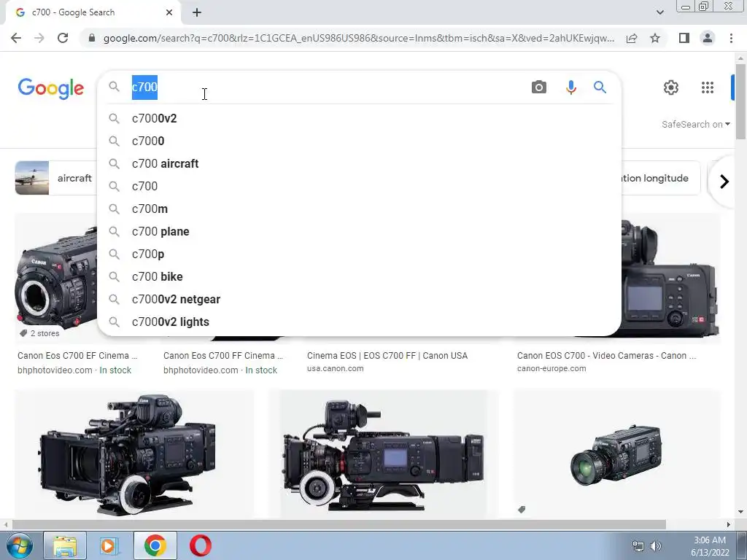Open Windows Explorer from taskbar

pyautogui.click(x=65, y=545)
